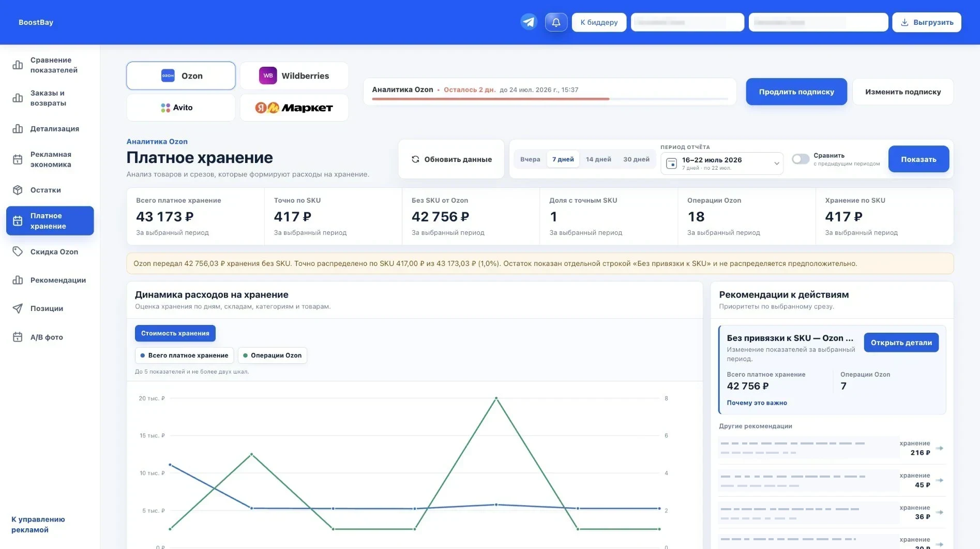Image resolution: width=980 pixels, height=549 pixels.
Task: Open the Почему это важно link
Action: pos(757,403)
